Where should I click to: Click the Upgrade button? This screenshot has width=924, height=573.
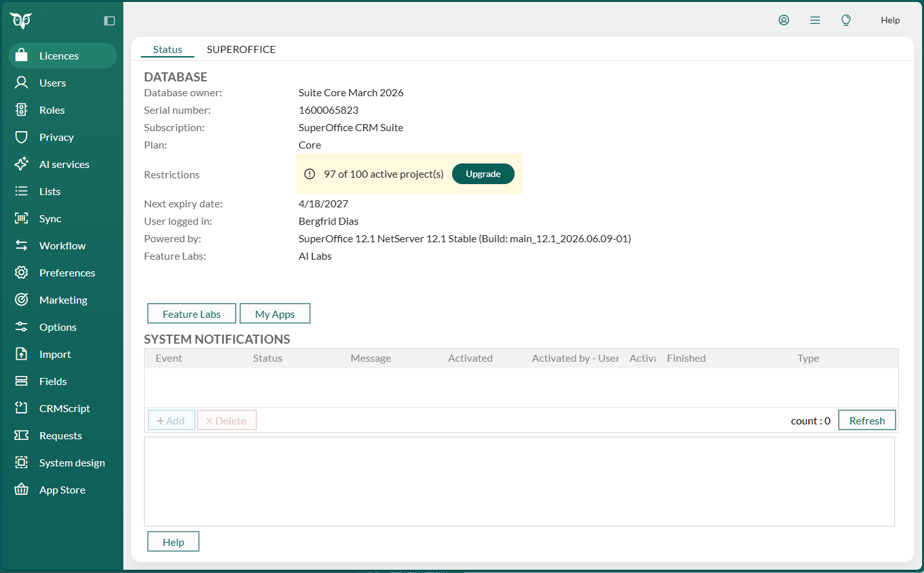point(483,174)
